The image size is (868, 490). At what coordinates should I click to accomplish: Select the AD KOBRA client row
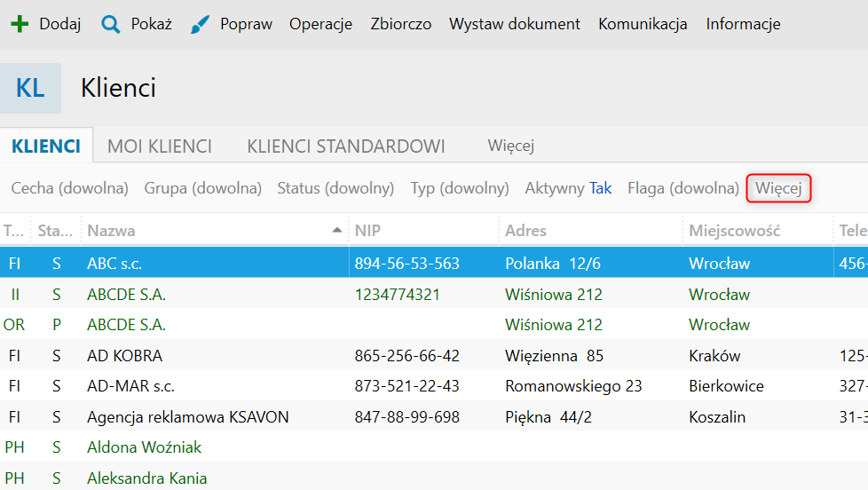click(x=124, y=356)
